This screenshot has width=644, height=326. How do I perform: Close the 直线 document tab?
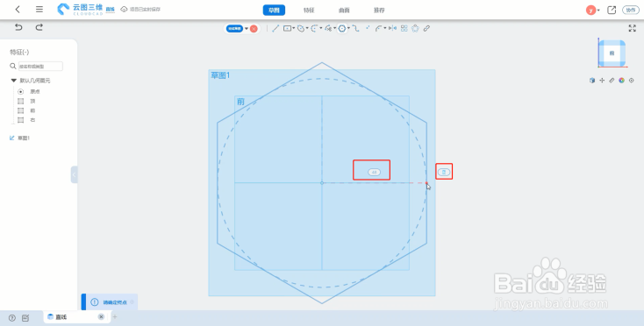point(101,316)
